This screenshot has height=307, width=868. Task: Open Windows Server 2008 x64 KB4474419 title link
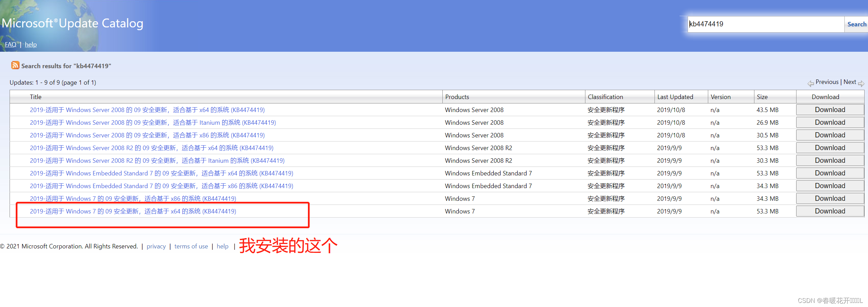pyautogui.click(x=147, y=110)
